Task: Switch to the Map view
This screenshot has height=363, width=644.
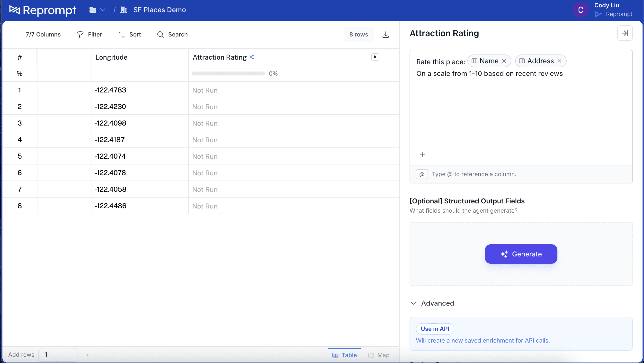Action: click(378, 355)
